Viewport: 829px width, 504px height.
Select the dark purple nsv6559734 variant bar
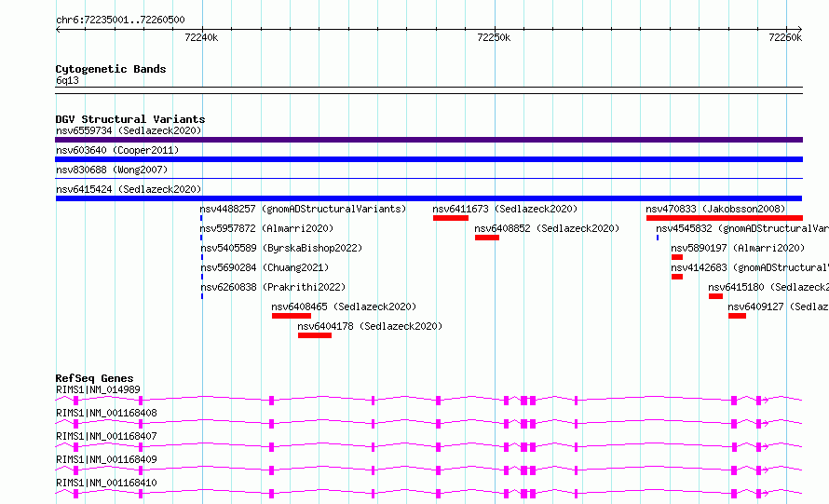pyautogui.click(x=428, y=140)
